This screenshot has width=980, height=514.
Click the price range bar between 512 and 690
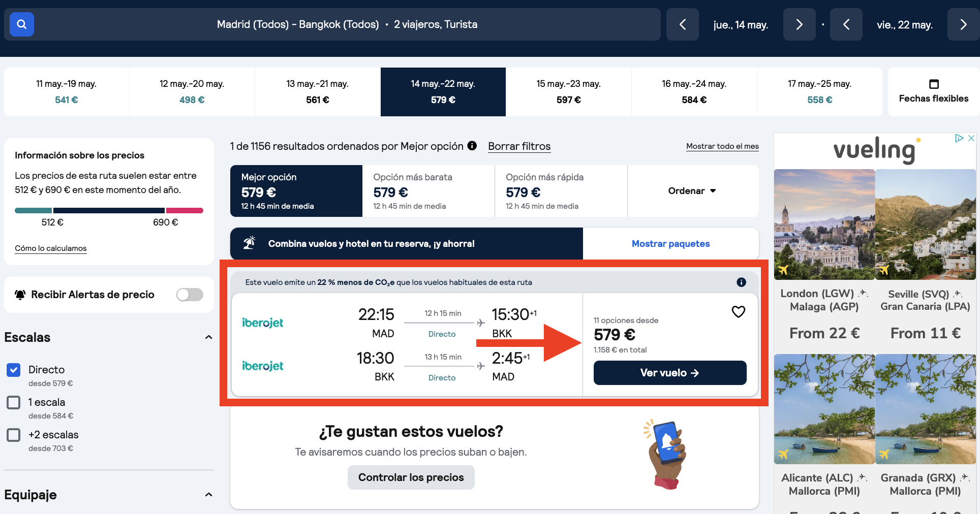[x=108, y=210]
